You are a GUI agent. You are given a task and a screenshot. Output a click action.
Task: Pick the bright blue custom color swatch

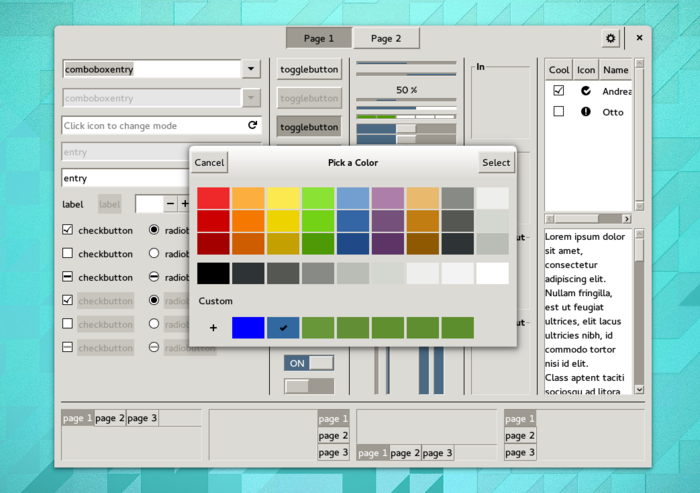(x=248, y=328)
